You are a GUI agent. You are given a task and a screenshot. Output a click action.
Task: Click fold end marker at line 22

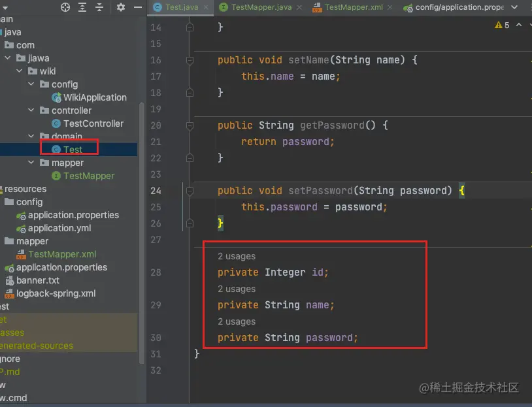coord(190,158)
